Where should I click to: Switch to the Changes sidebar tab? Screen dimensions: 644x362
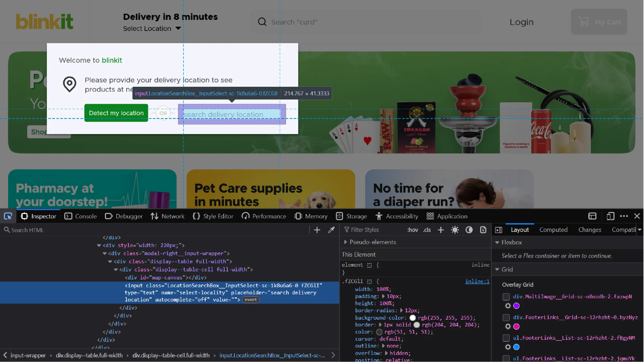pyautogui.click(x=590, y=230)
